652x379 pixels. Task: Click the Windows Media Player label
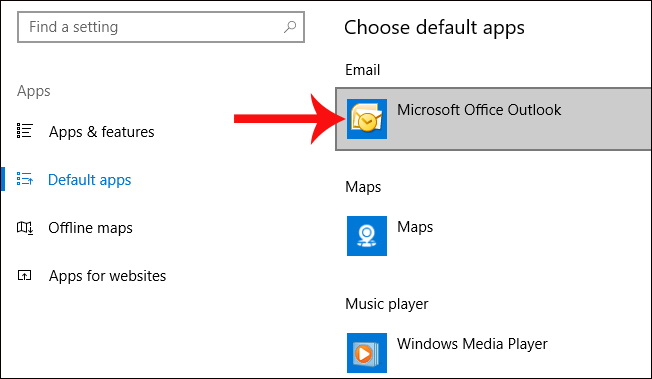(x=472, y=344)
